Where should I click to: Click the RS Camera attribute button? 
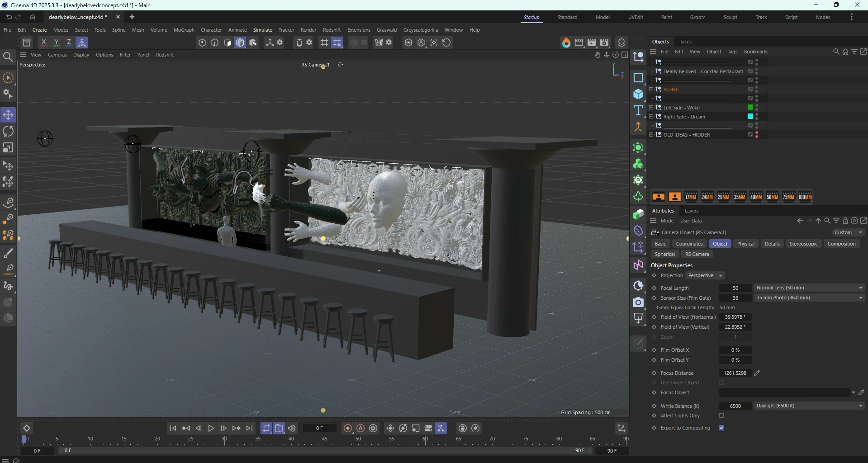pyautogui.click(x=697, y=254)
